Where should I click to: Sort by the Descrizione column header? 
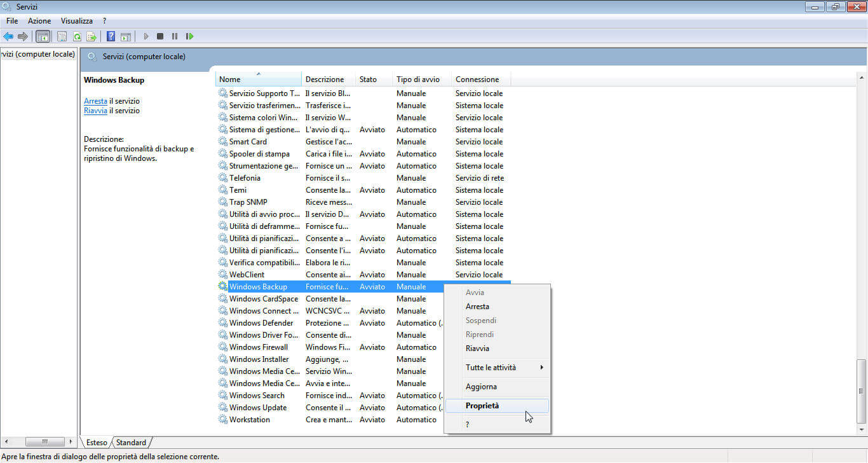329,79
